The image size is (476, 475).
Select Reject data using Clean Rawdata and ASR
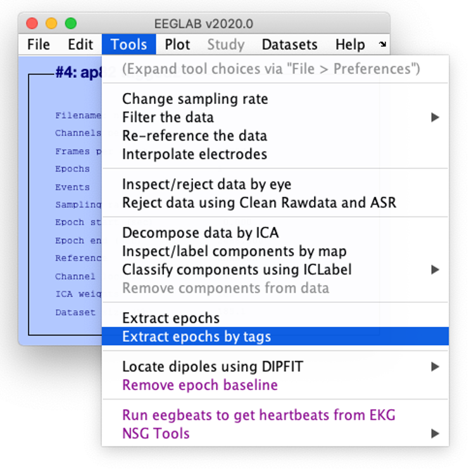(259, 203)
